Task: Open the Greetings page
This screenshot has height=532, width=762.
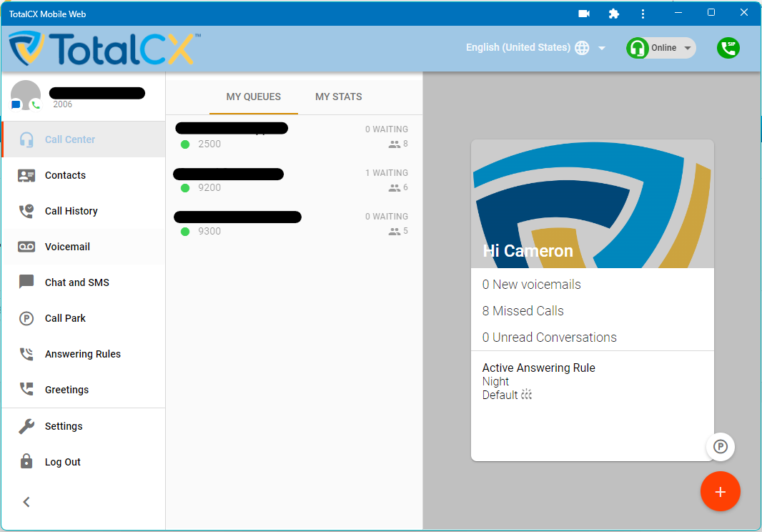Action: (84, 390)
